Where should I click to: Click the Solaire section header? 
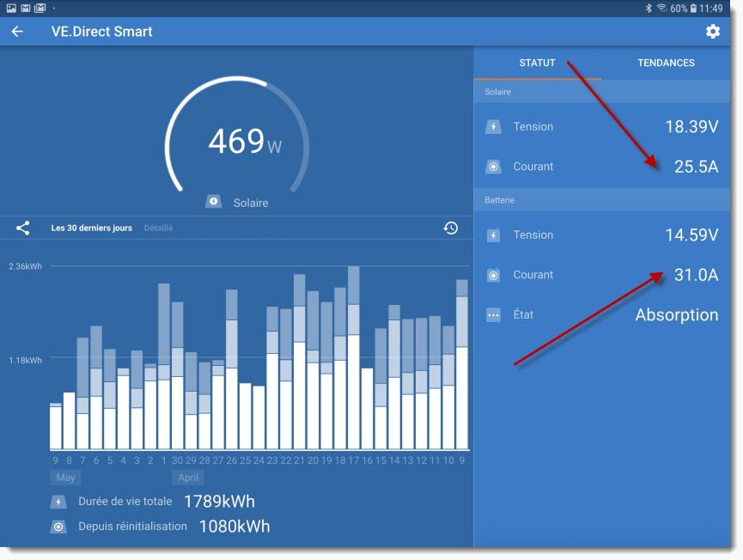click(602, 92)
